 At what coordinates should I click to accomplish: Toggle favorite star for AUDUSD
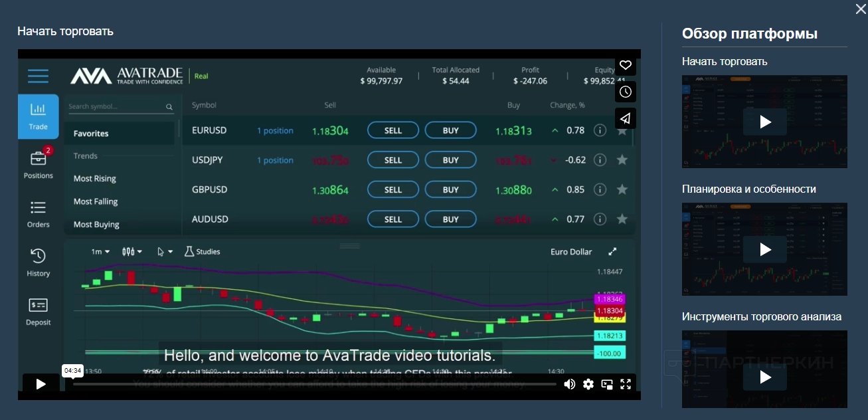click(x=622, y=219)
